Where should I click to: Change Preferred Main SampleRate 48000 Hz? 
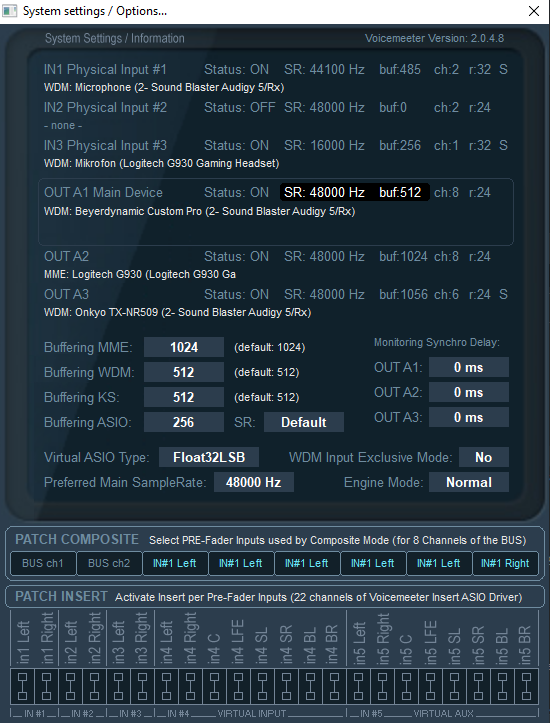(254, 482)
